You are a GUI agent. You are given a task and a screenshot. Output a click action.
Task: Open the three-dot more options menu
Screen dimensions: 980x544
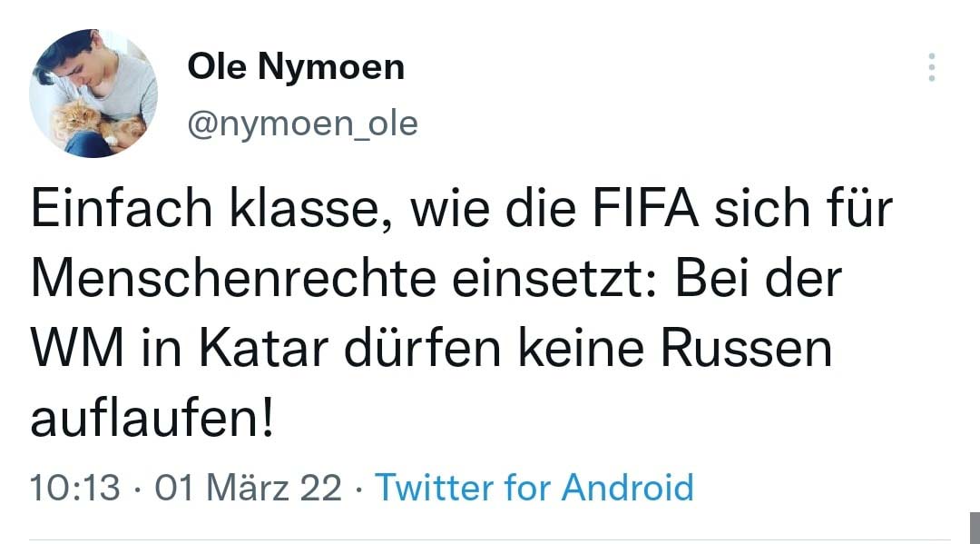point(931,68)
